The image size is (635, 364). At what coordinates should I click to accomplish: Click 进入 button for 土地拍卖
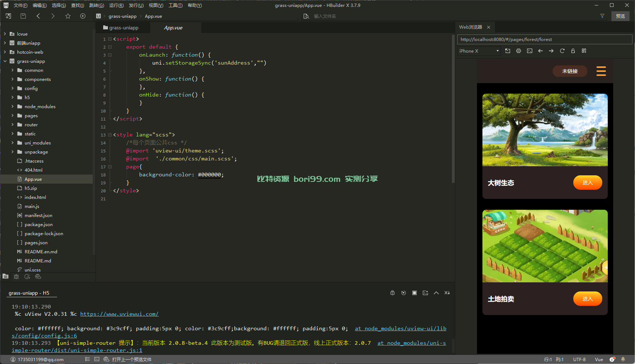coord(587,299)
